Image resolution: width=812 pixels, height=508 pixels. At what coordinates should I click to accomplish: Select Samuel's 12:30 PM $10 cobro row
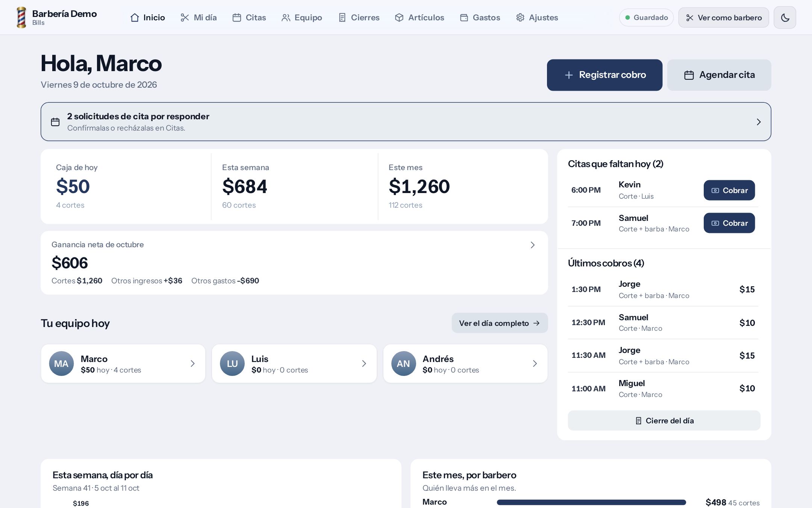663,322
